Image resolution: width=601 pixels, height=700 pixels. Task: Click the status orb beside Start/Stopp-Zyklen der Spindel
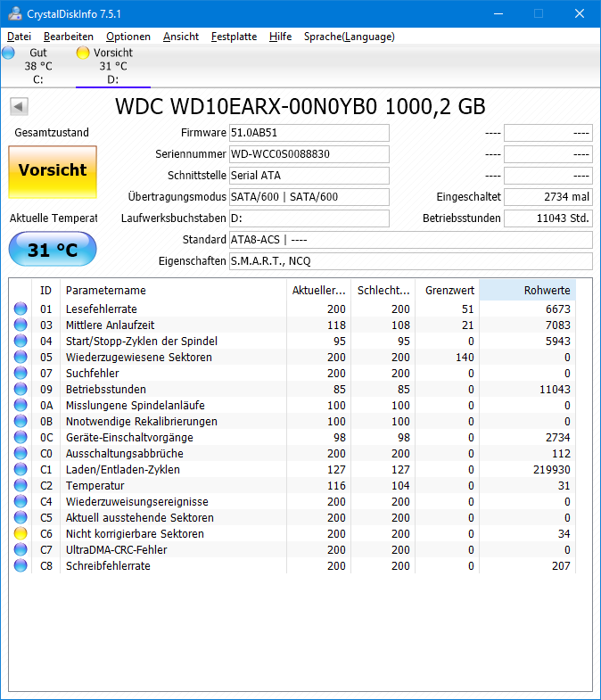point(21,341)
